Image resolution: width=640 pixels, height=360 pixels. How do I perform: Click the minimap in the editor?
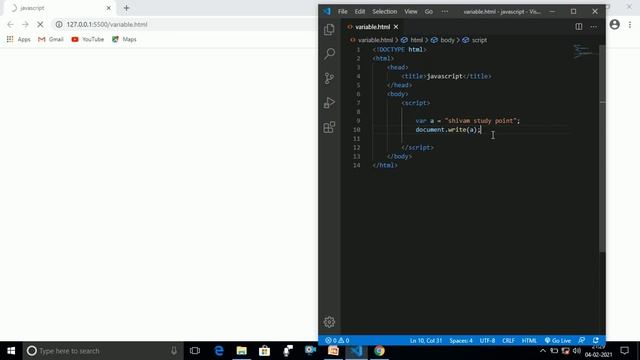583,51
